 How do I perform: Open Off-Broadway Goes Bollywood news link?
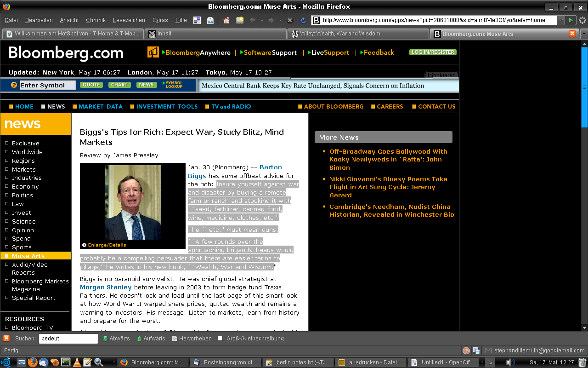tap(388, 159)
